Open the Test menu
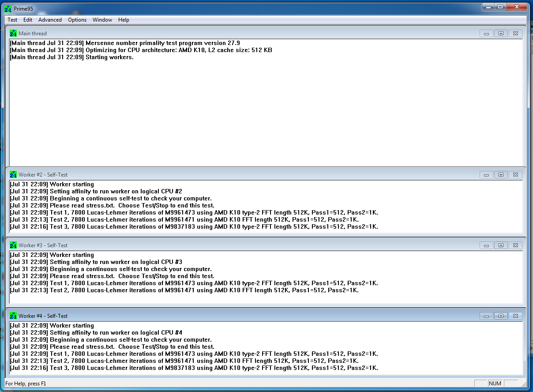The height and width of the screenshot is (392, 533). 12,20
